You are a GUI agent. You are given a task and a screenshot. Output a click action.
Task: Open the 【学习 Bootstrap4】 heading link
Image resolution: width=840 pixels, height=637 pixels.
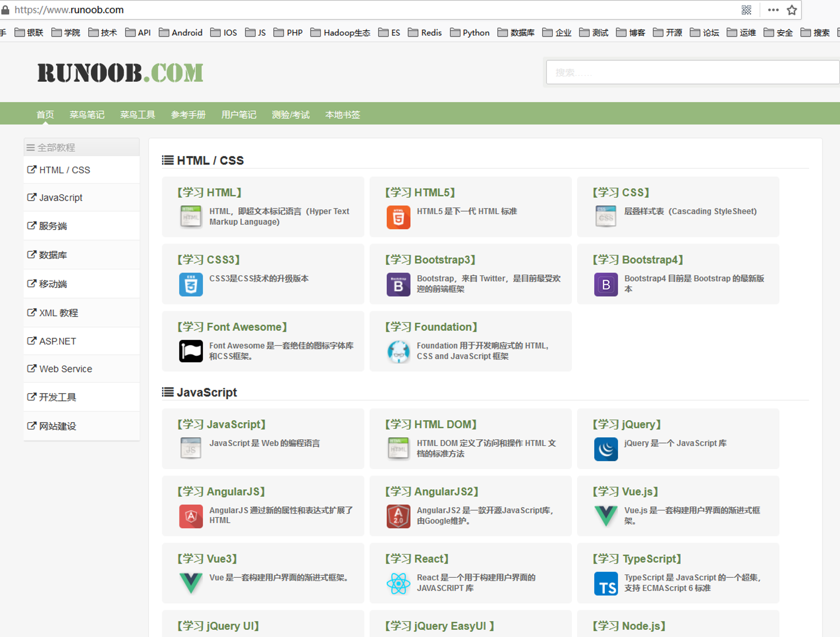pyautogui.click(x=638, y=260)
